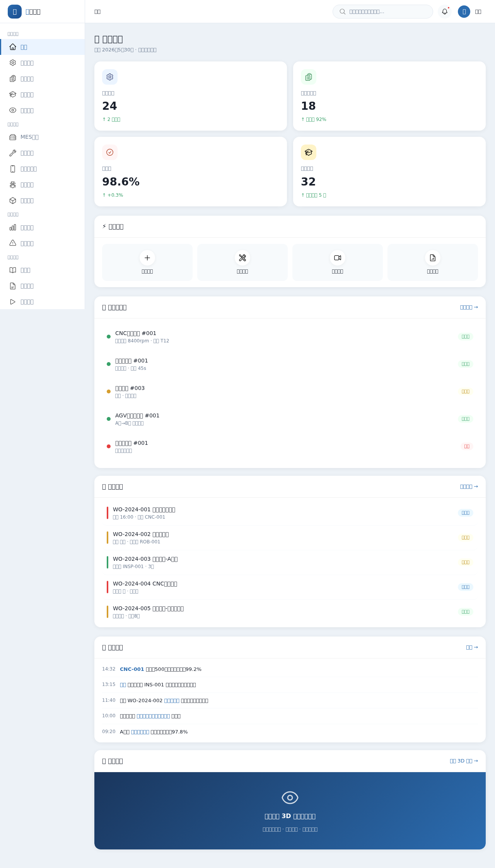Select the yellow-dot #003 device row
This screenshot has width=495, height=868.
pos(290,391)
